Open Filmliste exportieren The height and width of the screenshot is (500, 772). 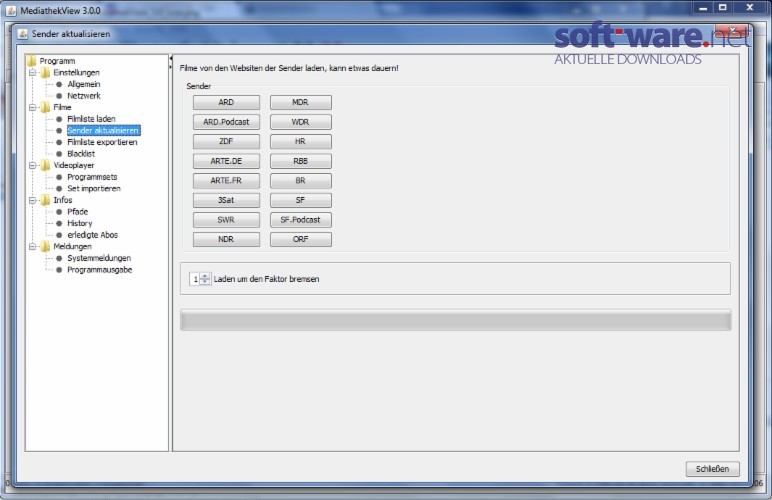pos(102,142)
